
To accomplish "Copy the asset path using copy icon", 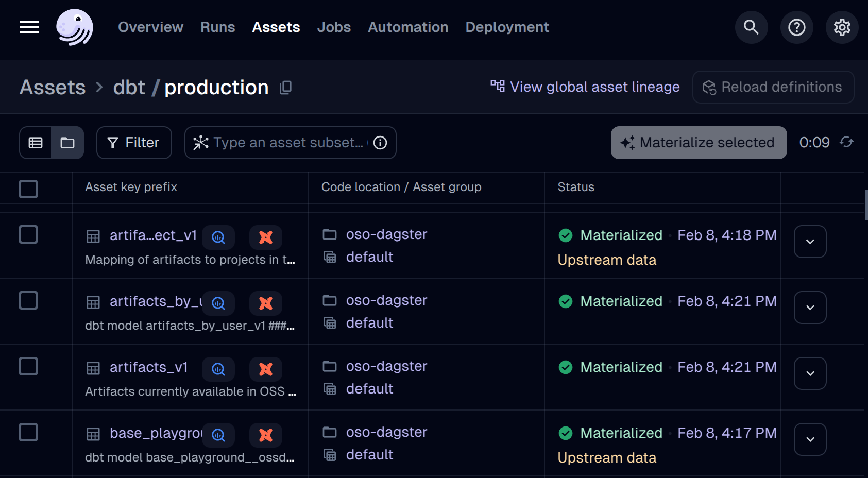I will point(285,88).
